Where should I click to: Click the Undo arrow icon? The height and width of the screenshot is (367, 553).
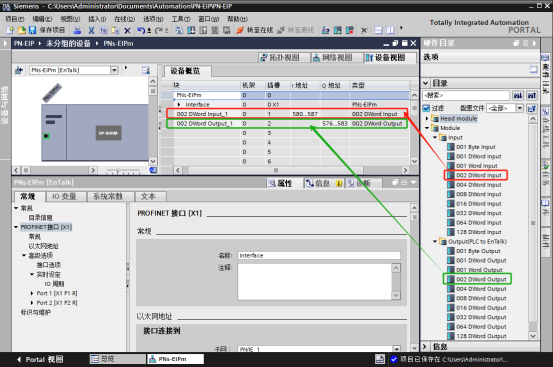[141, 30]
